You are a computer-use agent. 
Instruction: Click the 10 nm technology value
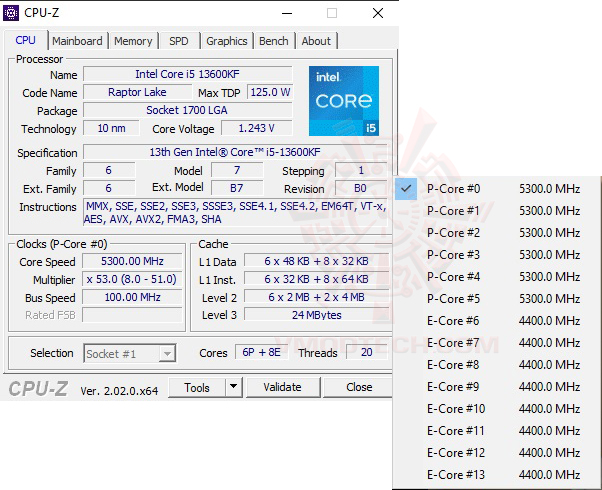point(111,128)
